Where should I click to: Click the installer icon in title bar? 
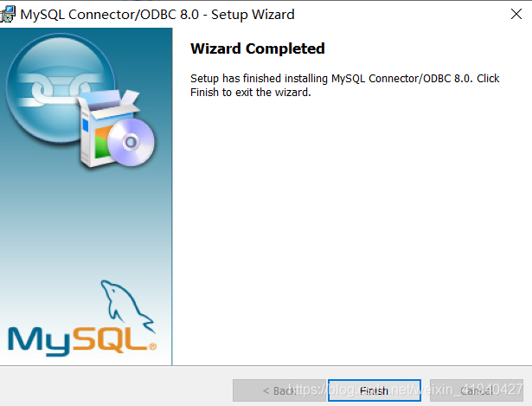[8, 14]
